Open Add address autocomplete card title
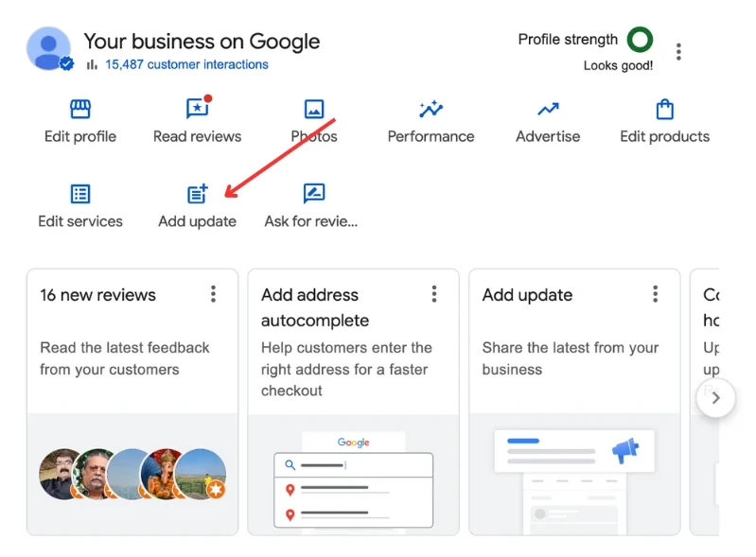This screenshot has height=557, width=756. pyautogui.click(x=315, y=307)
